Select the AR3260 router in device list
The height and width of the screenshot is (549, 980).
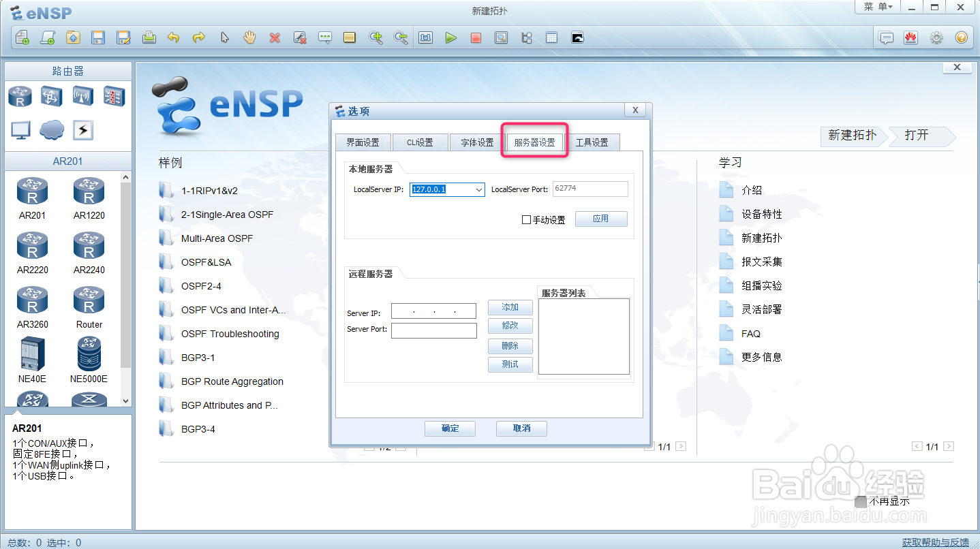[32, 300]
